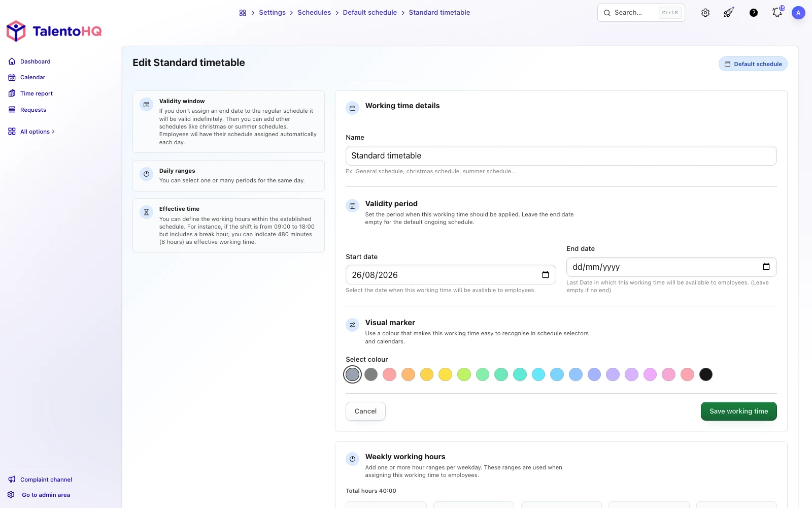This screenshot has height=508, width=812.
Task: Open the End date calendar picker icon
Action: click(x=766, y=267)
